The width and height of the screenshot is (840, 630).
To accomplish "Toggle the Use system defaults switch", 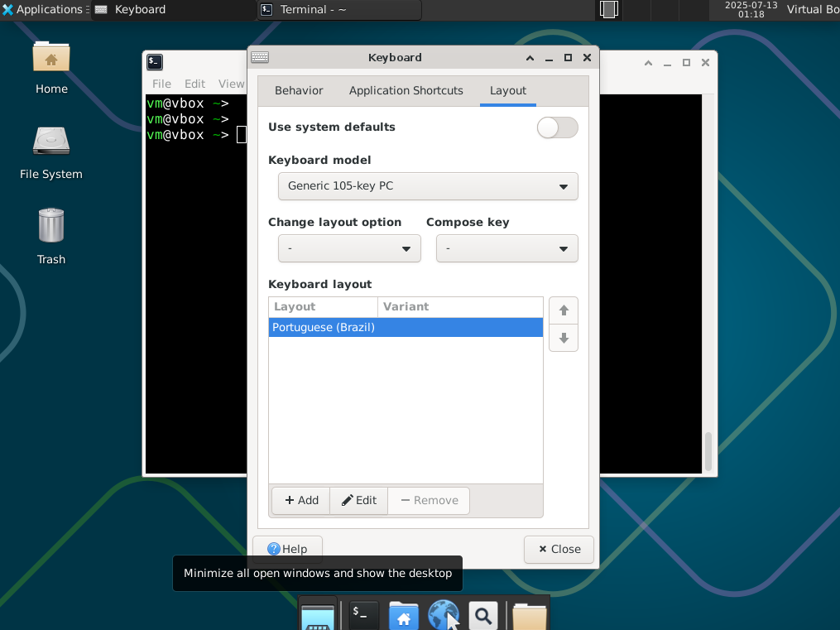I will point(557,127).
